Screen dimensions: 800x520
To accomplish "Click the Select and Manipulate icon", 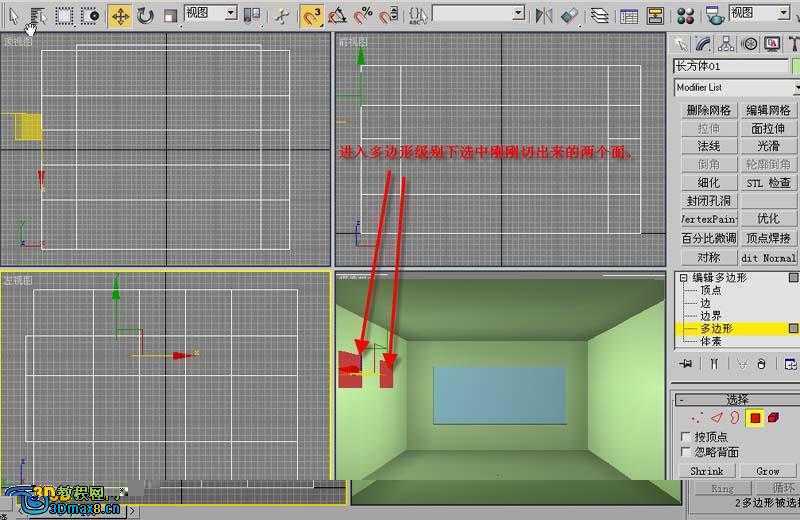I will (281, 16).
